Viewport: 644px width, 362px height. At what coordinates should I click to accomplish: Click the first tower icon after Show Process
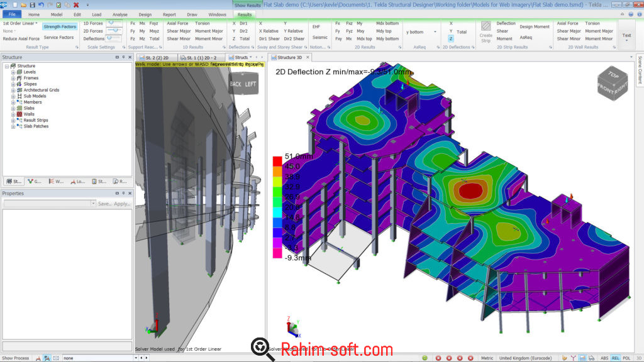coord(38,358)
